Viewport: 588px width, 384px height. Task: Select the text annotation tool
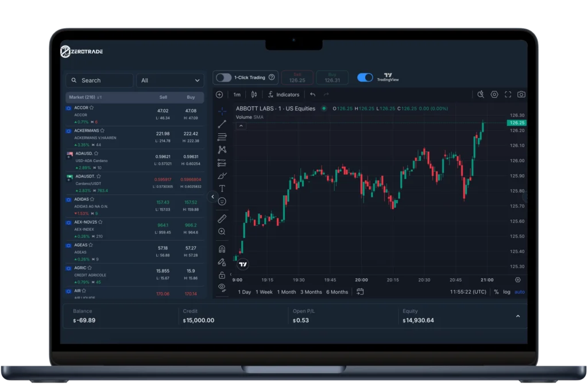(222, 188)
